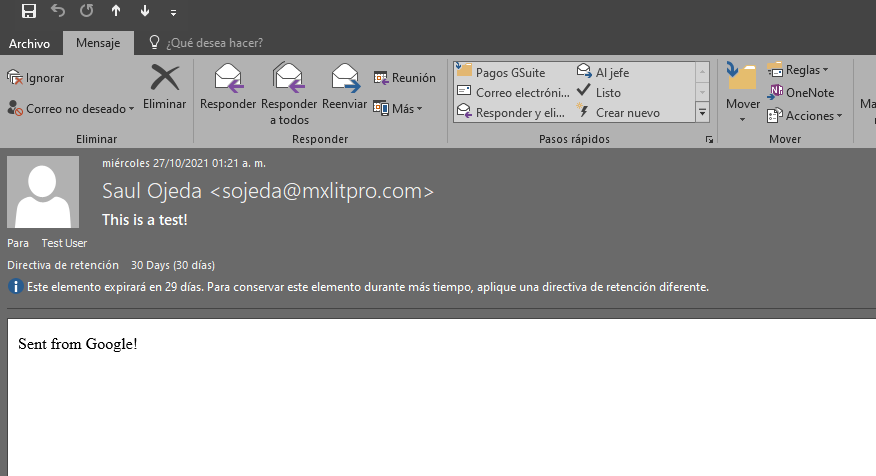Viewport: 876px width, 476px height.
Task: Send message to OneNote
Action: pyautogui.click(x=801, y=92)
